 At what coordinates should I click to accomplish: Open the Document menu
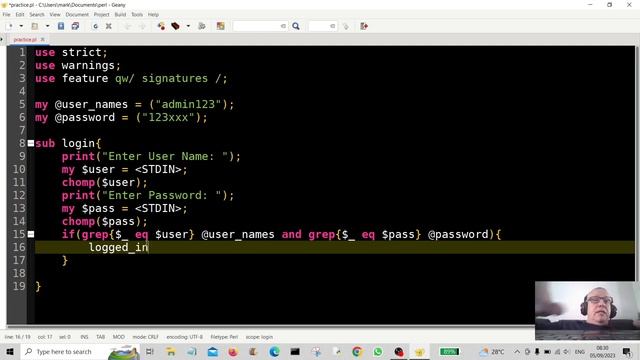point(77,14)
